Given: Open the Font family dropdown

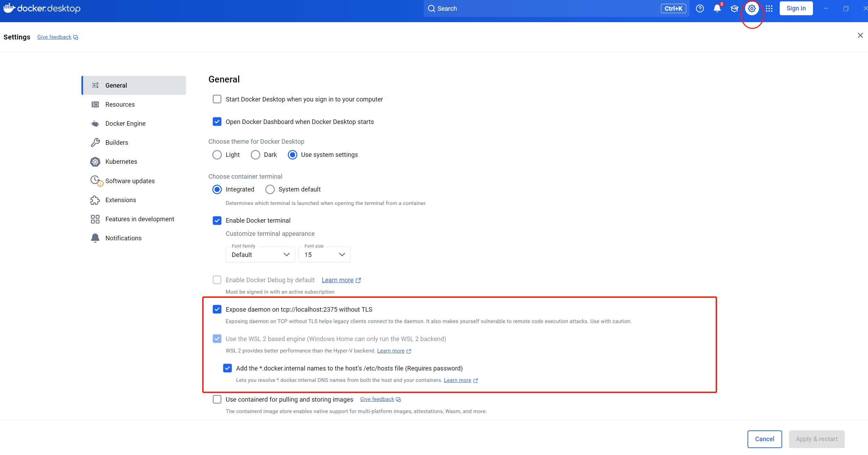Looking at the screenshot, I should coord(260,255).
